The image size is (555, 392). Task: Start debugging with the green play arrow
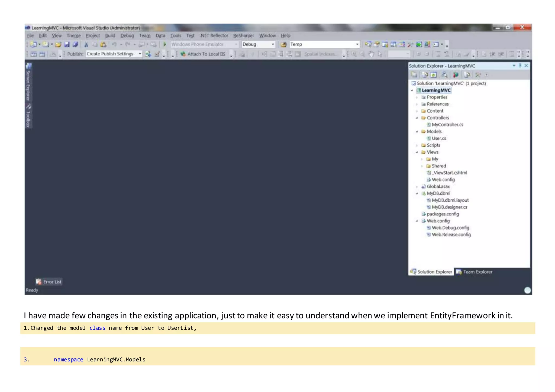pyautogui.click(x=164, y=44)
